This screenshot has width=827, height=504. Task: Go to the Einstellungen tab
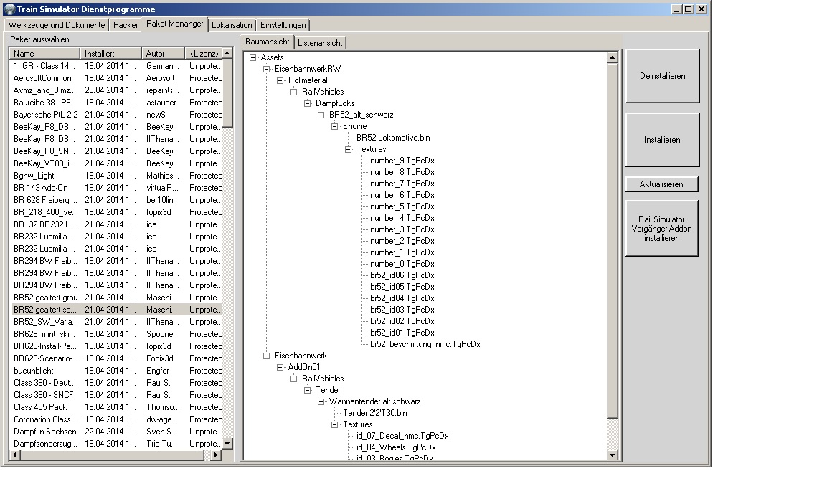tap(283, 25)
